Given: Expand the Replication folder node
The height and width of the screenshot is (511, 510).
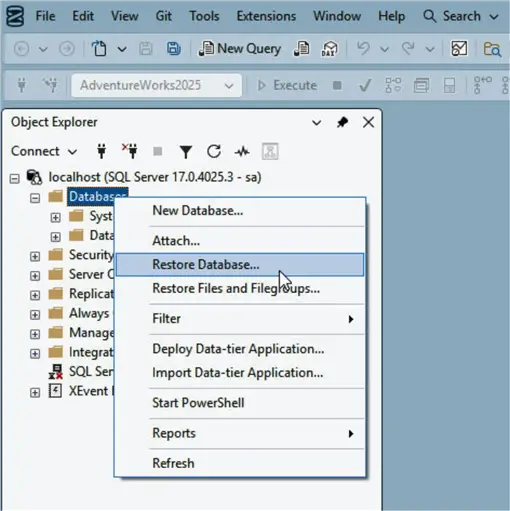Looking at the screenshot, I should 35,295.
